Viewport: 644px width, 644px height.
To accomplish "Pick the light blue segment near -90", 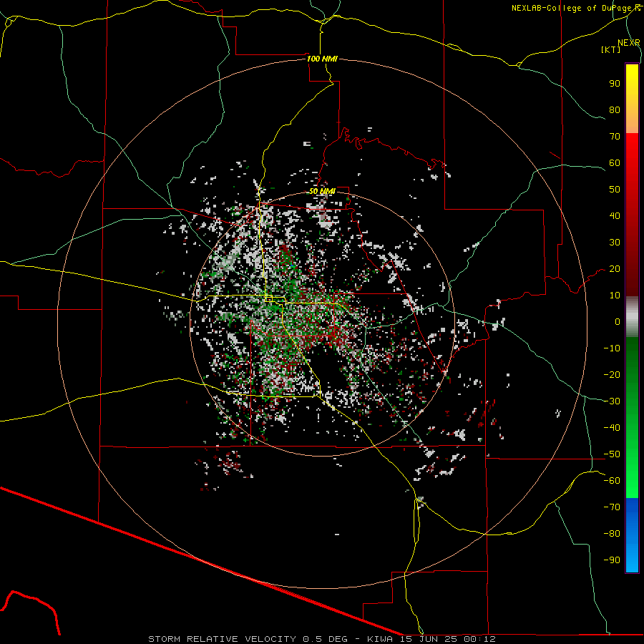I will (x=632, y=559).
